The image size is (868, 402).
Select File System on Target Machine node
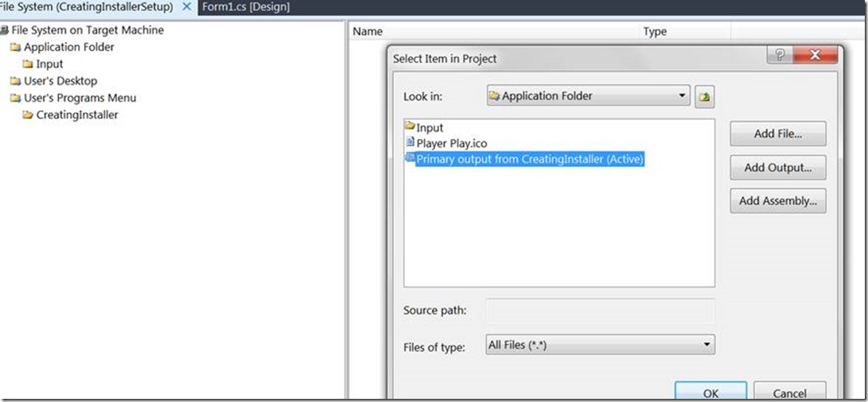click(x=87, y=30)
